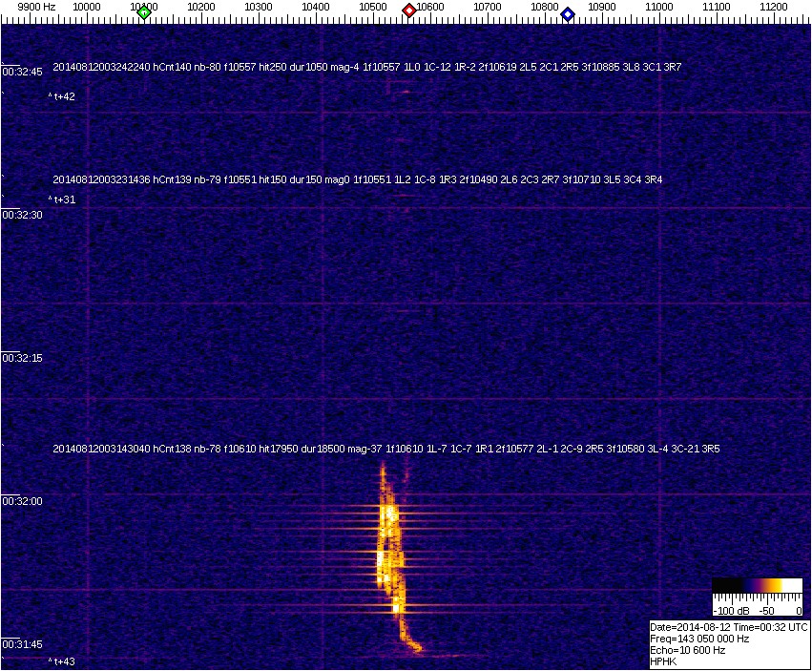Click the 'Echo=10 600 Hz' info text
Viewport: 812px width, 671px height.
coord(687,650)
